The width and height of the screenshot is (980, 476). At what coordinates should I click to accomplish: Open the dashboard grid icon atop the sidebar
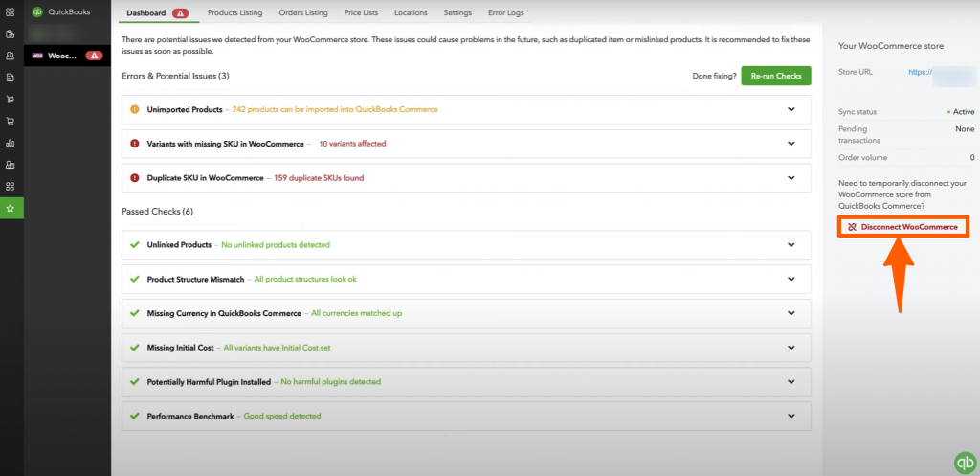pos(10,11)
